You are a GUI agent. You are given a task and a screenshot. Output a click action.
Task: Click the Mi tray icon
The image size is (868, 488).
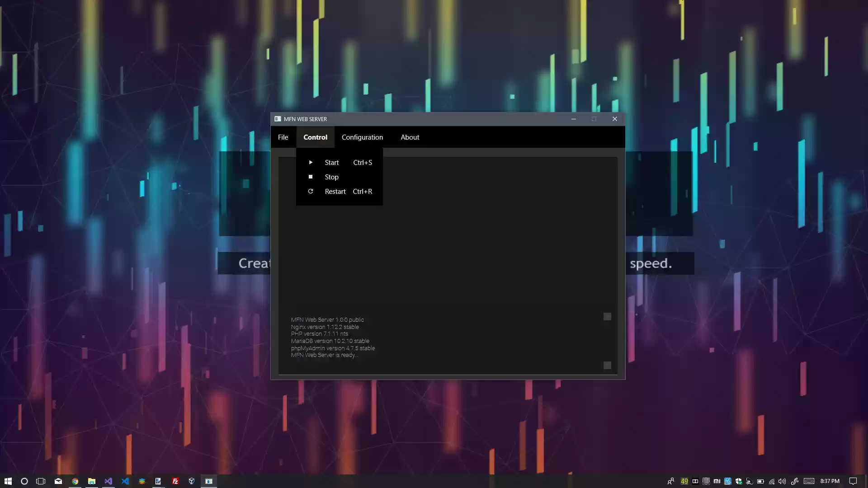point(717,481)
